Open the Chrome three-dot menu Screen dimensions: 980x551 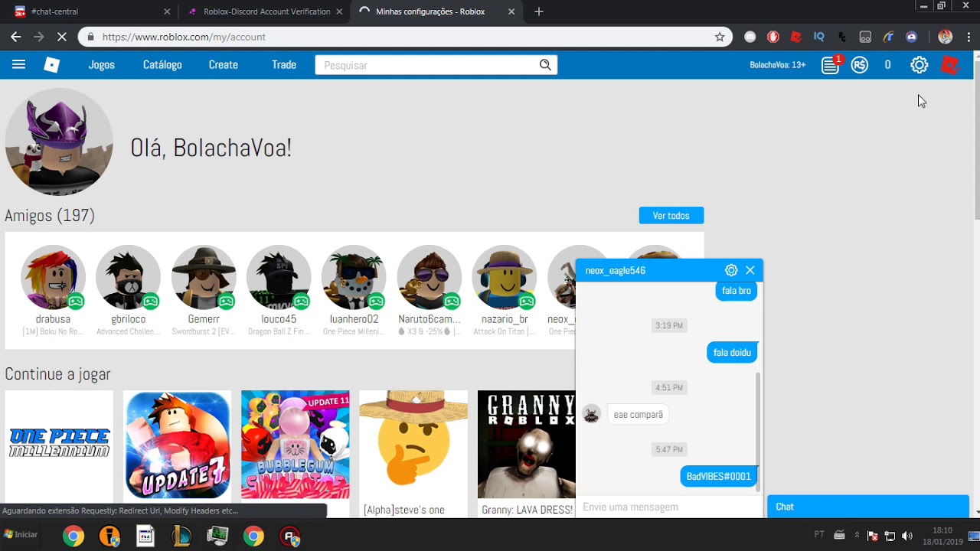[x=969, y=37]
